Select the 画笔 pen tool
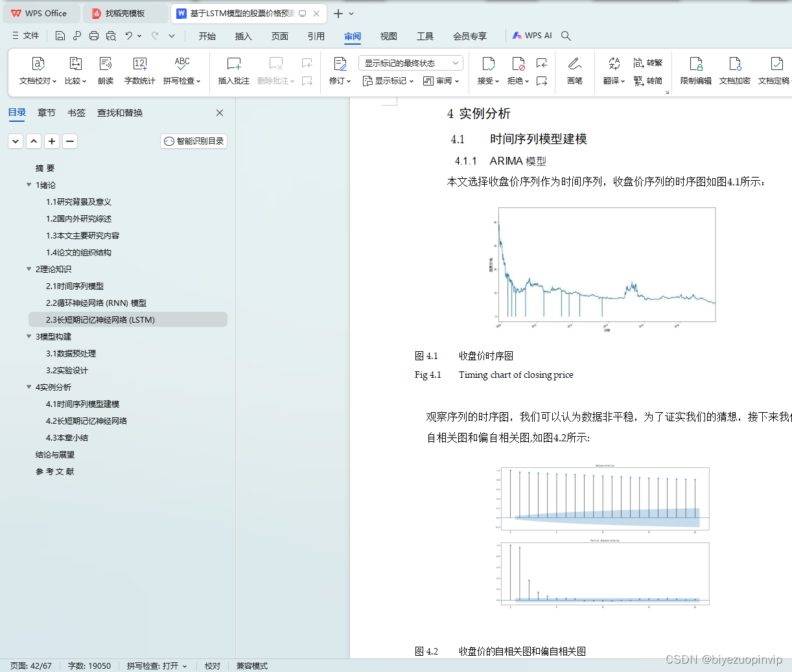Viewport: 792px width, 672px height. click(x=574, y=71)
